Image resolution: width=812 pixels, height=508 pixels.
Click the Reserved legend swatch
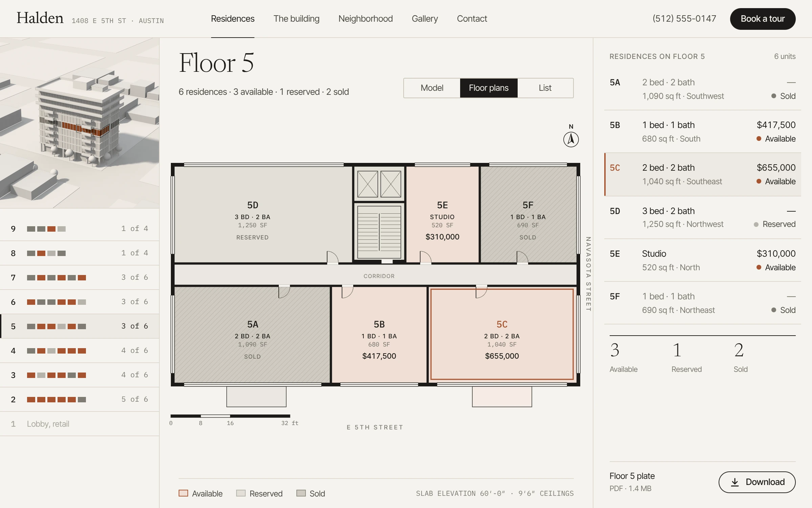pyautogui.click(x=241, y=493)
